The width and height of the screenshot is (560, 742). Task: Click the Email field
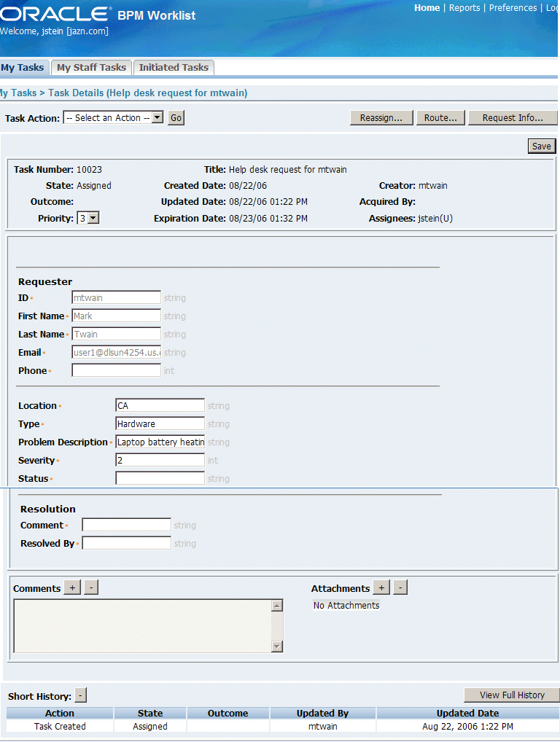click(117, 353)
